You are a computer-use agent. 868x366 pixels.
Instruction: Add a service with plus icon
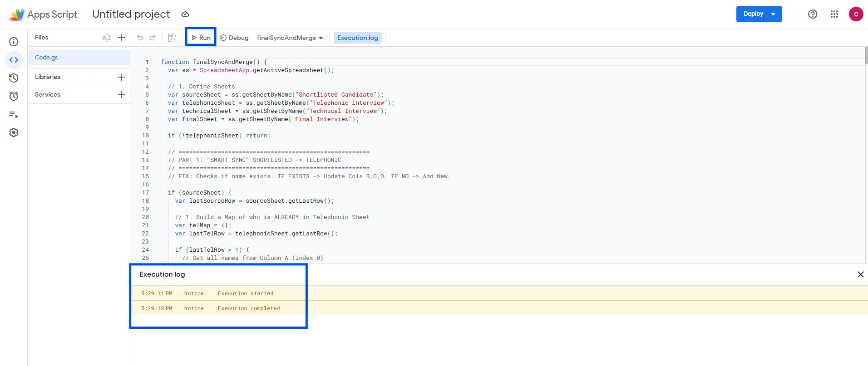point(121,95)
